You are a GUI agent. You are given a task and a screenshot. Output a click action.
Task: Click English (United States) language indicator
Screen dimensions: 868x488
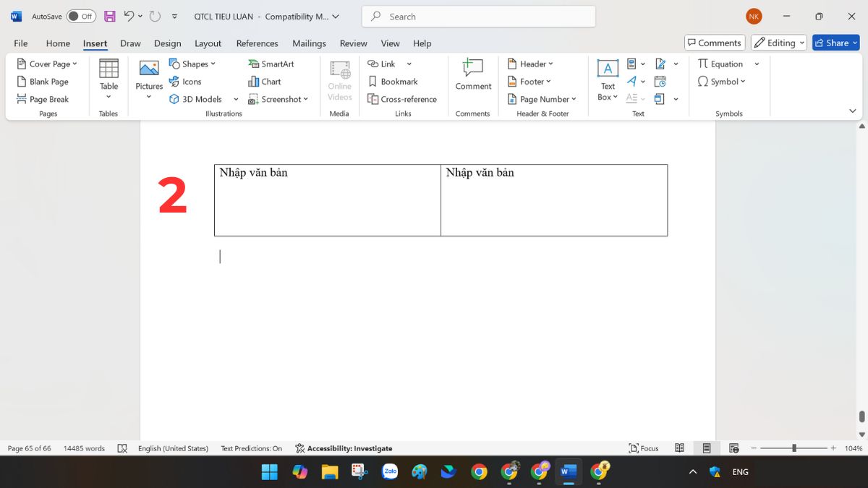(173, 448)
